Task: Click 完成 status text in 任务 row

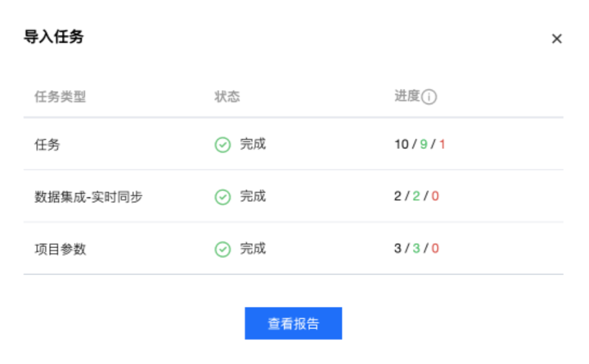Action: click(x=253, y=144)
